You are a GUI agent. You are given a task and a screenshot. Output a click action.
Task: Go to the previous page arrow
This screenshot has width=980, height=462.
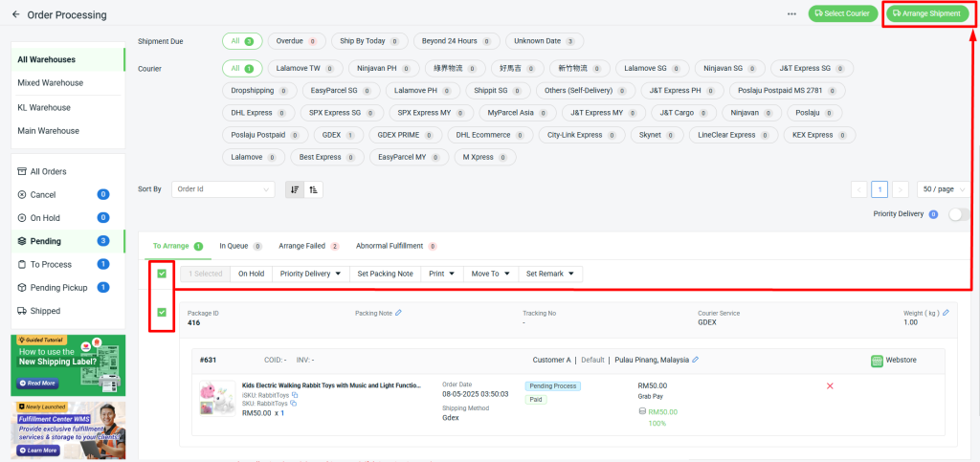click(859, 189)
